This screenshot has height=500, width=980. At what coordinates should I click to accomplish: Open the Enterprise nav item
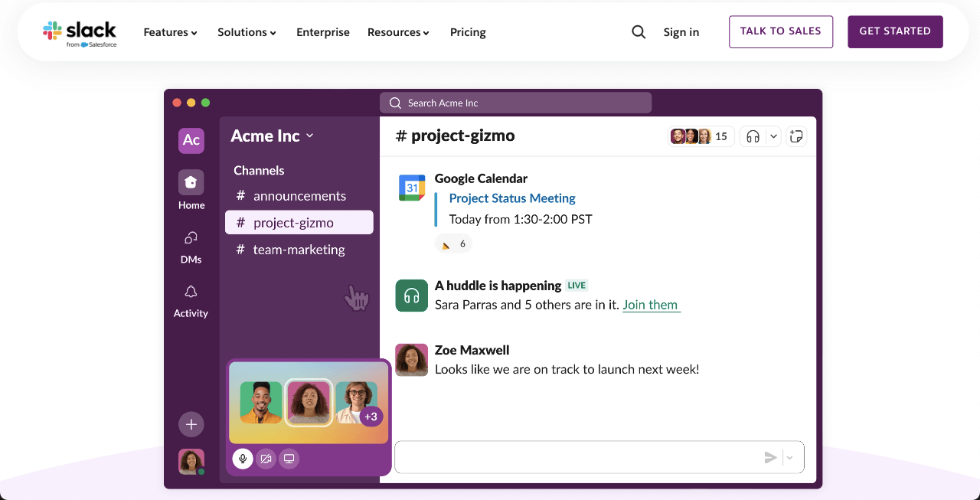click(x=323, y=32)
